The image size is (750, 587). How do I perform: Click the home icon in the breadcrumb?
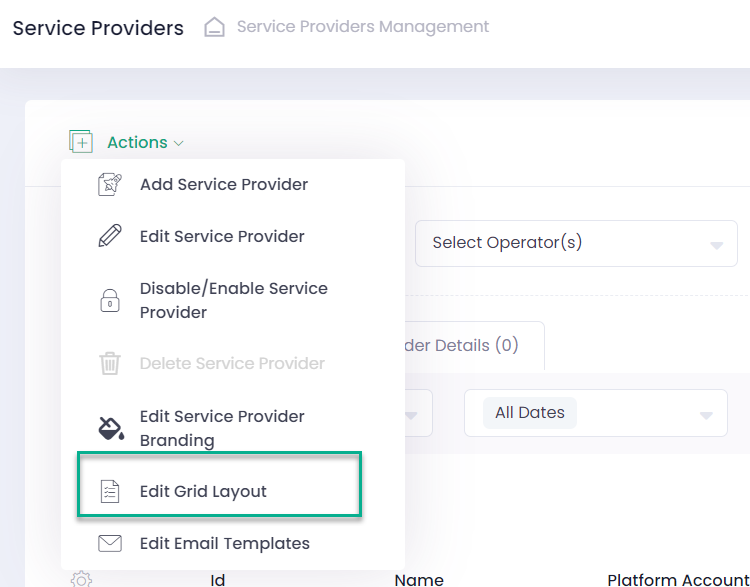pos(214,27)
